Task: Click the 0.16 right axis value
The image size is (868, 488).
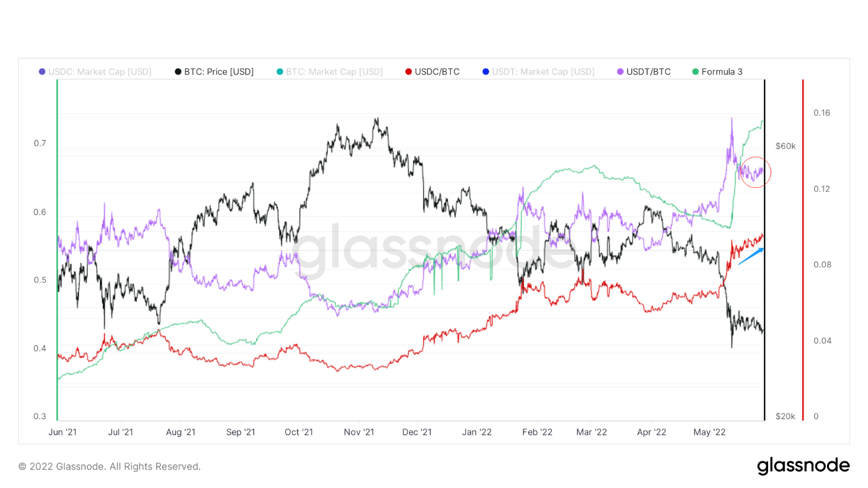Action: coord(821,113)
